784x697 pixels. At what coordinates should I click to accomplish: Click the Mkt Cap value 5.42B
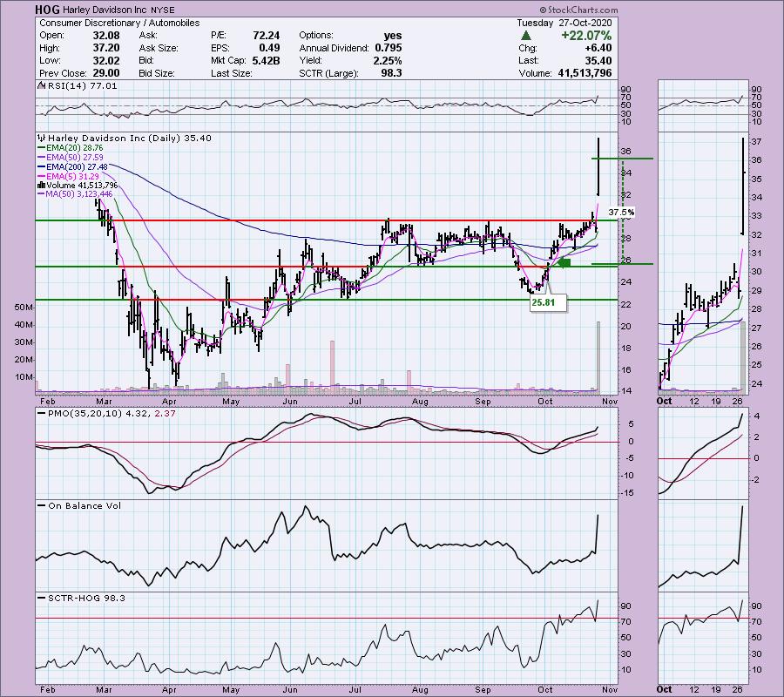pyautogui.click(x=265, y=60)
